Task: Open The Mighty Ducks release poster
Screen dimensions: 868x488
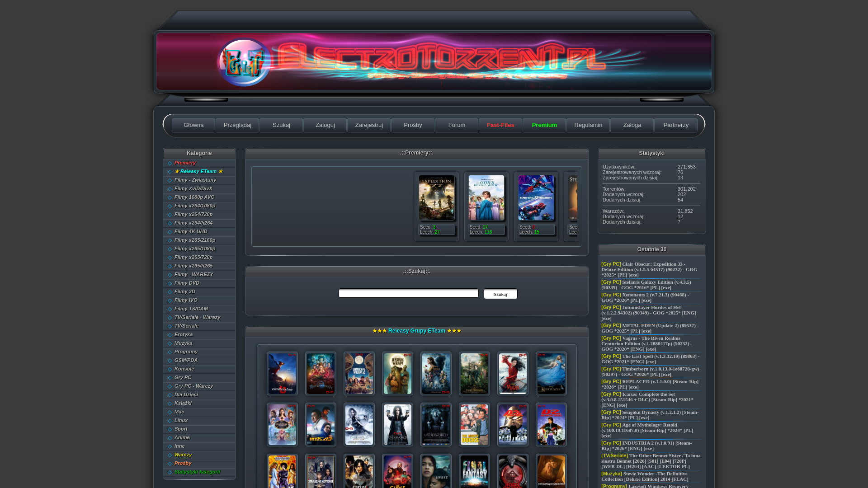Action: (474, 425)
